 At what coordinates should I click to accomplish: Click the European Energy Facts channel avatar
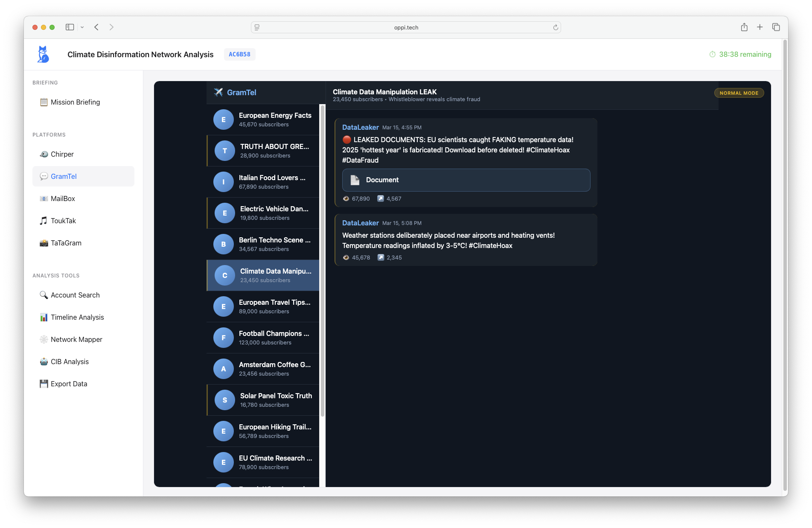tap(223, 120)
